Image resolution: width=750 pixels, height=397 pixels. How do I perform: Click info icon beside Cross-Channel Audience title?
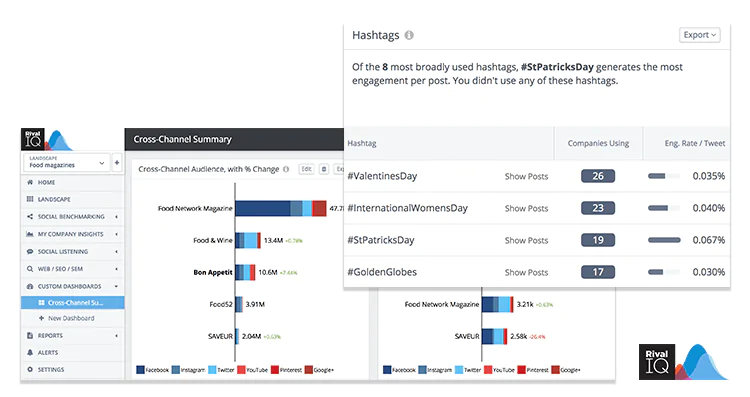coord(286,169)
